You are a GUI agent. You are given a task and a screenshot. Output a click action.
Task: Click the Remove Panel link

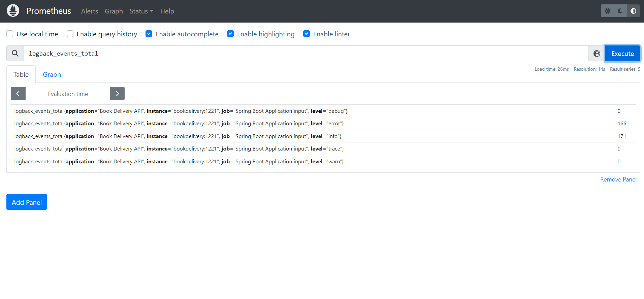[618, 179]
